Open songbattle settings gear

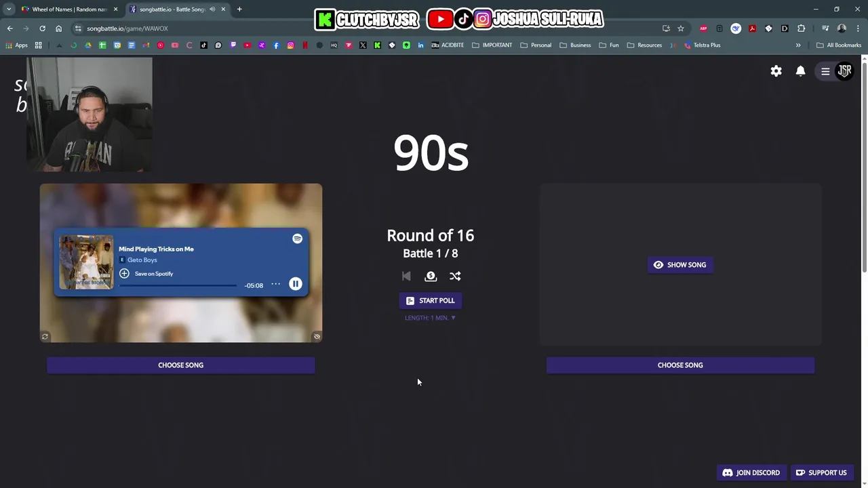click(776, 71)
